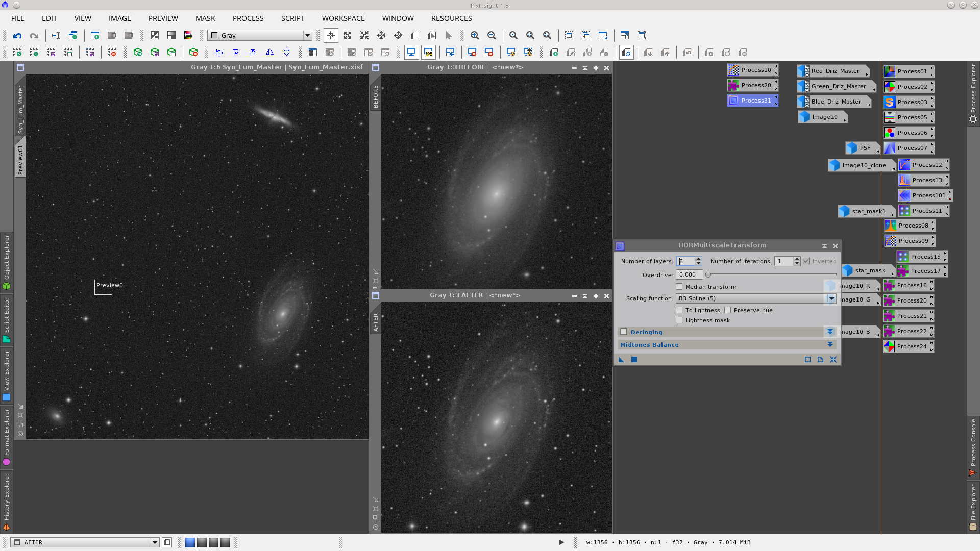
Task: Open the PROCESS menu
Action: point(248,18)
